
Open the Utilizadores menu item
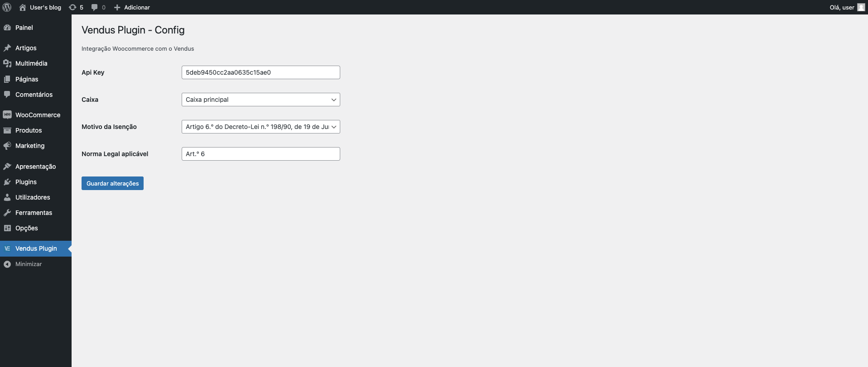[x=36, y=197]
